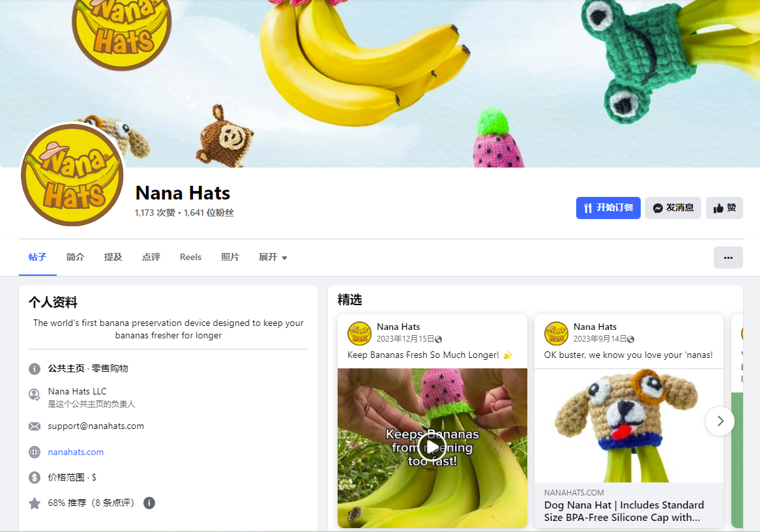
Task: Click the envelope icon beside support email
Action: tap(35, 426)
